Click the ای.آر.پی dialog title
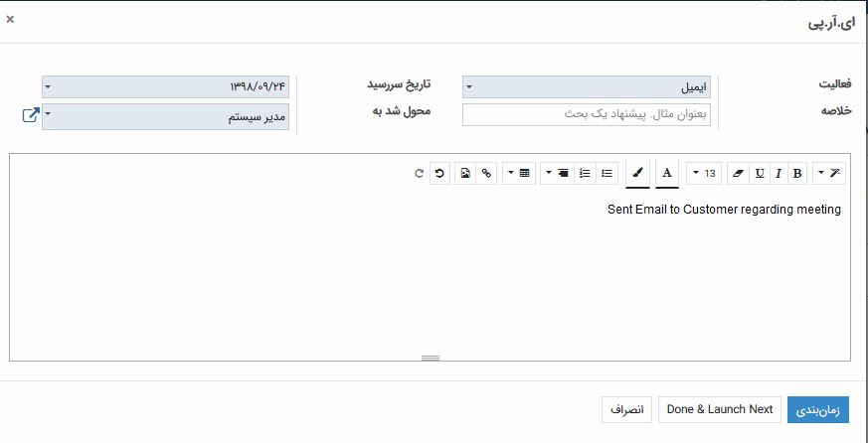 coord(831,23)
